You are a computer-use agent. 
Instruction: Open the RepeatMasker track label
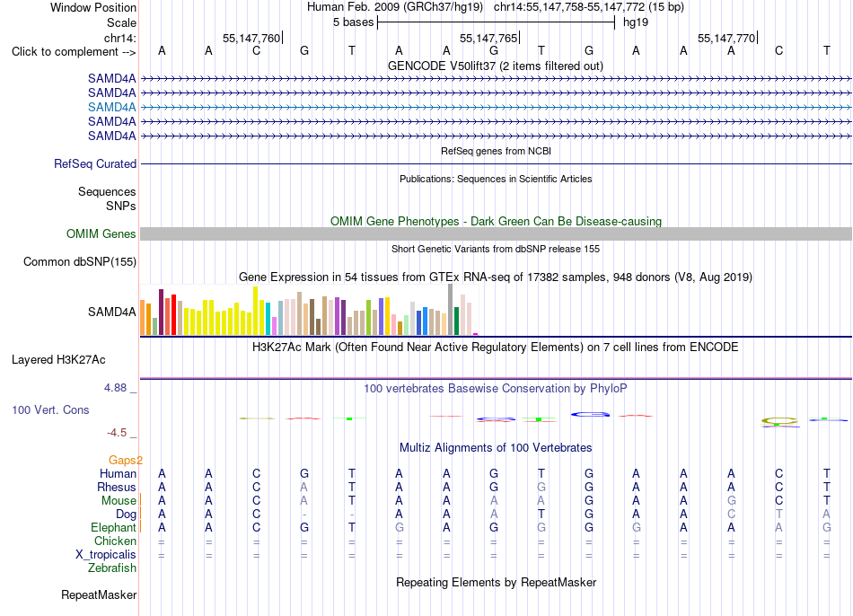click(x=99, y=594)
